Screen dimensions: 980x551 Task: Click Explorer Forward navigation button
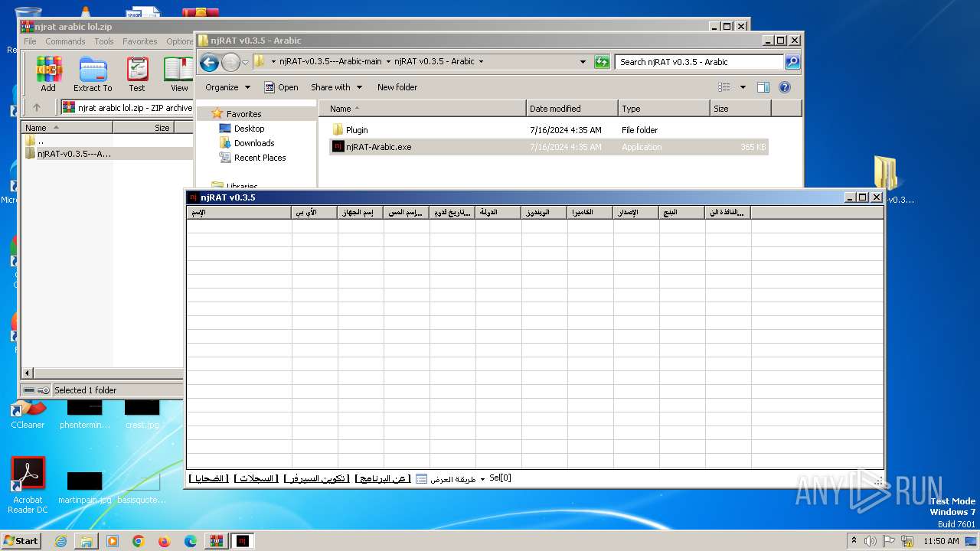click(230, 62)
